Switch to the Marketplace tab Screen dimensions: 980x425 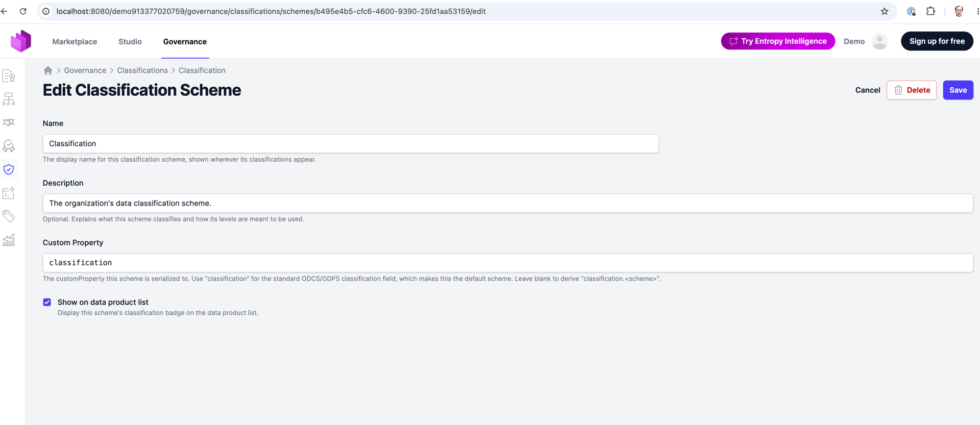click(x=74, y=42)
